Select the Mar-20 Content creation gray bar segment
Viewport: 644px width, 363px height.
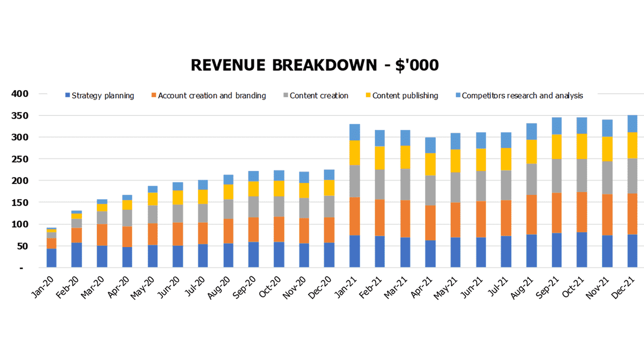pyautogui.click(x=102, y=218)
